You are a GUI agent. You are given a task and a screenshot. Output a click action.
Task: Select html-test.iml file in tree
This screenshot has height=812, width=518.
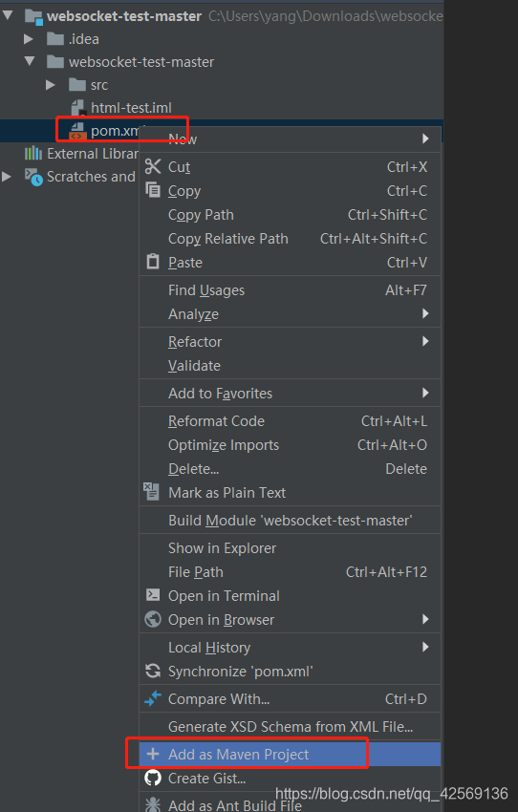tap(131, 107)
